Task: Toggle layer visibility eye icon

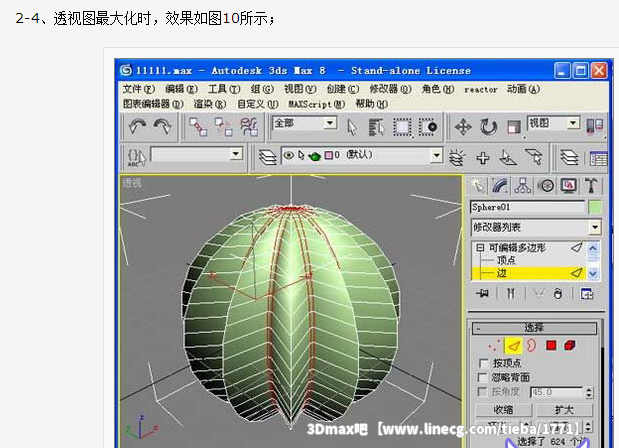Action: (289, 156)
